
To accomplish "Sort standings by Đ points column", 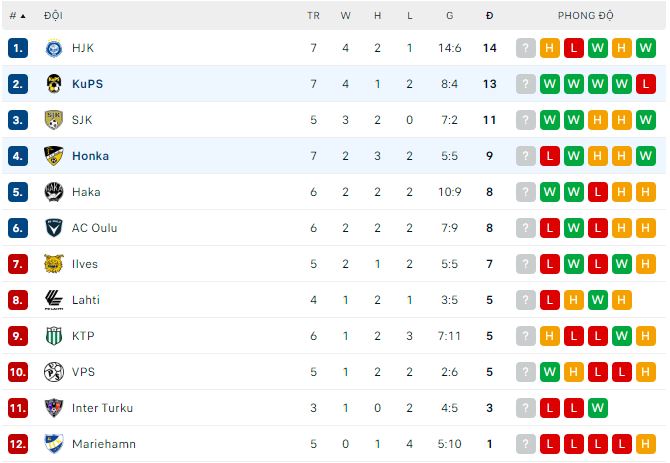I will (x=490, y=16).
